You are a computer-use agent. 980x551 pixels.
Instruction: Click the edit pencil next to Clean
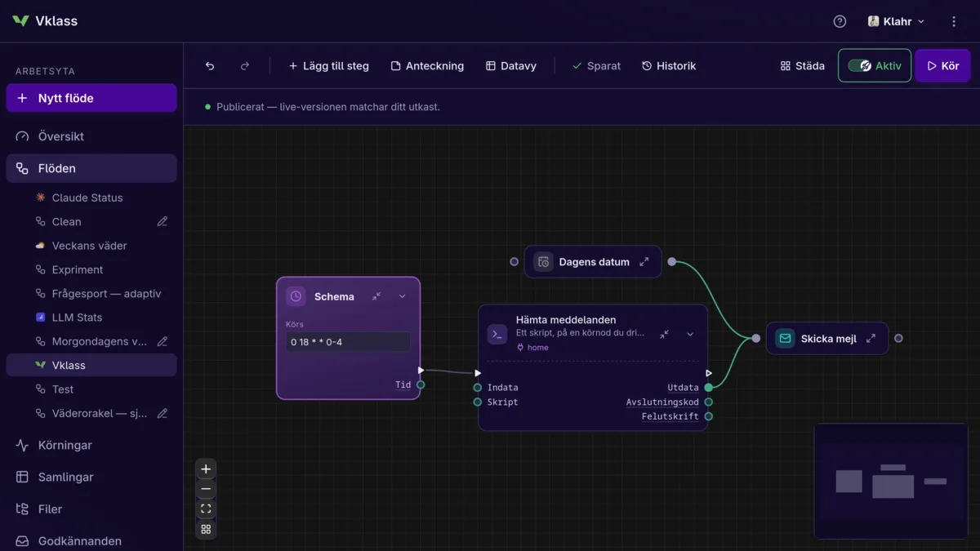[163, 221]
